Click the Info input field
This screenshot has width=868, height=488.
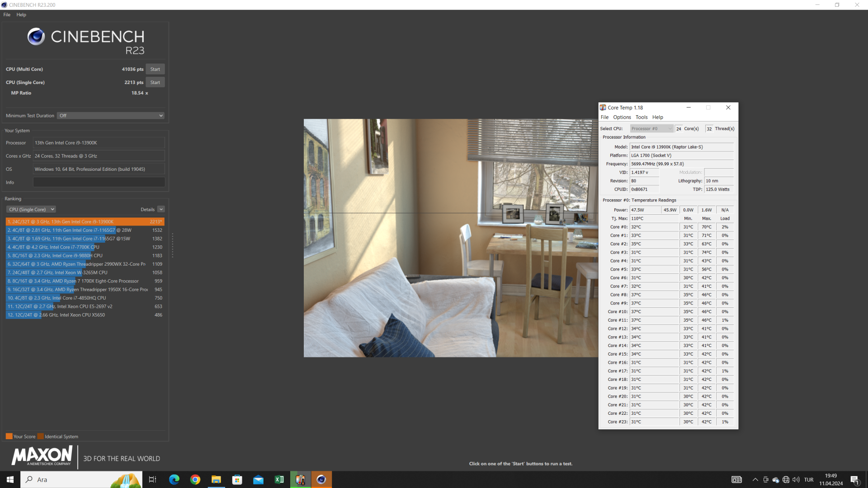tap(99, 182)
